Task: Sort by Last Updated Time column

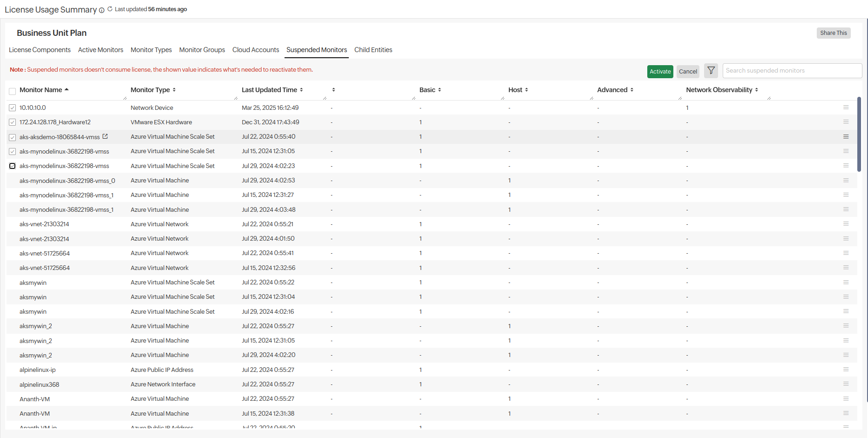Action: click(301, 90)
